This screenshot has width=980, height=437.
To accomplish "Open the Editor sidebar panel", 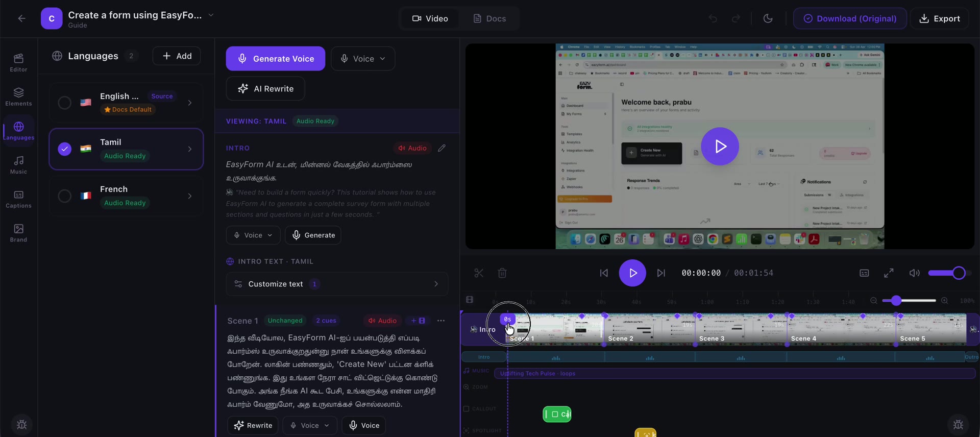I will click(18, 62).
